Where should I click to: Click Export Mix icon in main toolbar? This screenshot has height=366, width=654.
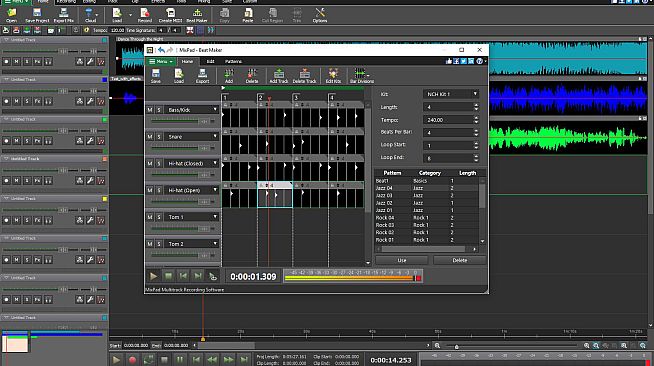[63, 15]
